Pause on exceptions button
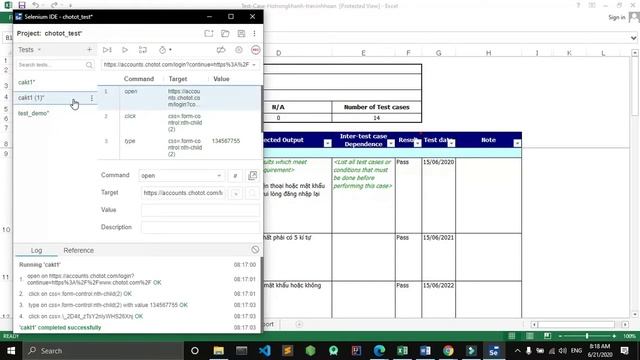This screenshot has width=640, height=360. 239,50
